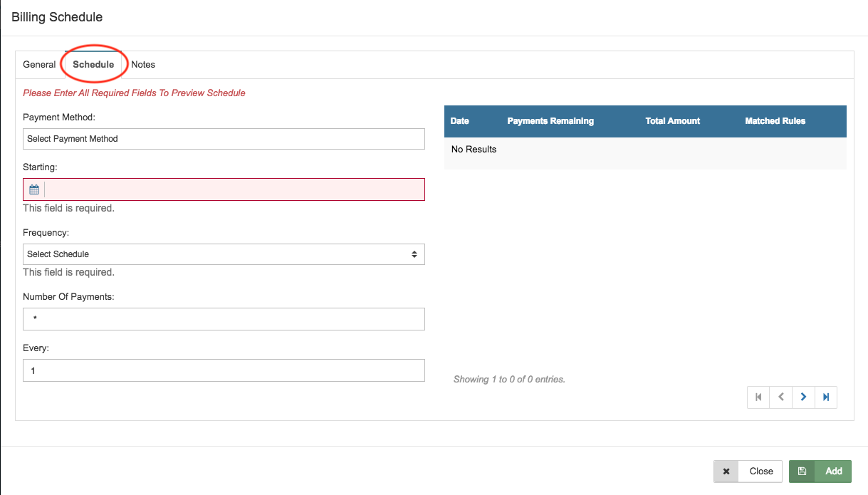Click the X icon on Close button

pyautogui.click(x=726, y=471)
